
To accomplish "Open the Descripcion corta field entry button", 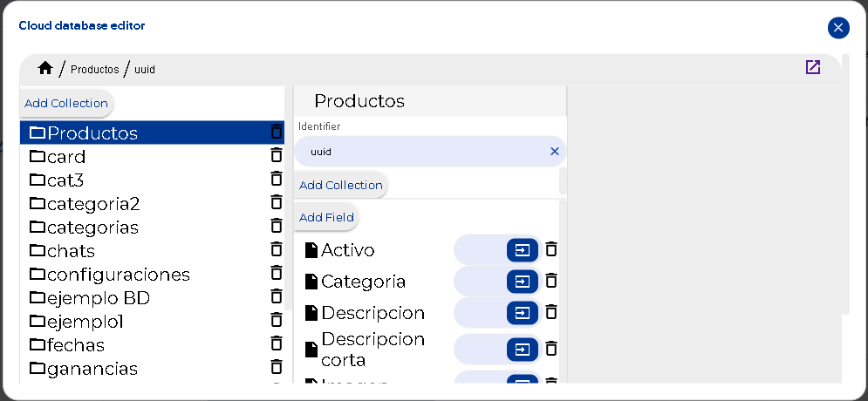I will coord(523,349).
